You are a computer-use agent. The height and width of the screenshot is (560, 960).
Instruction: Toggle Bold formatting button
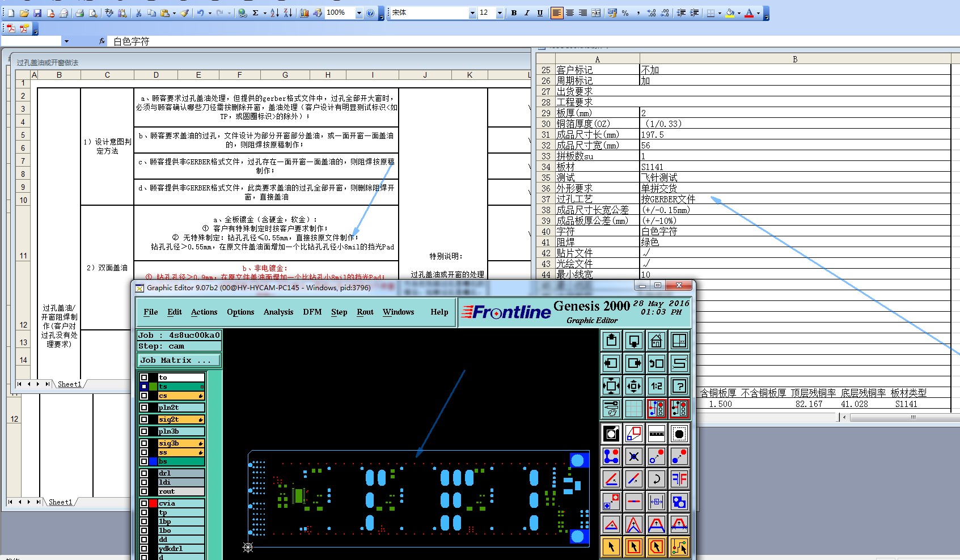514,13
